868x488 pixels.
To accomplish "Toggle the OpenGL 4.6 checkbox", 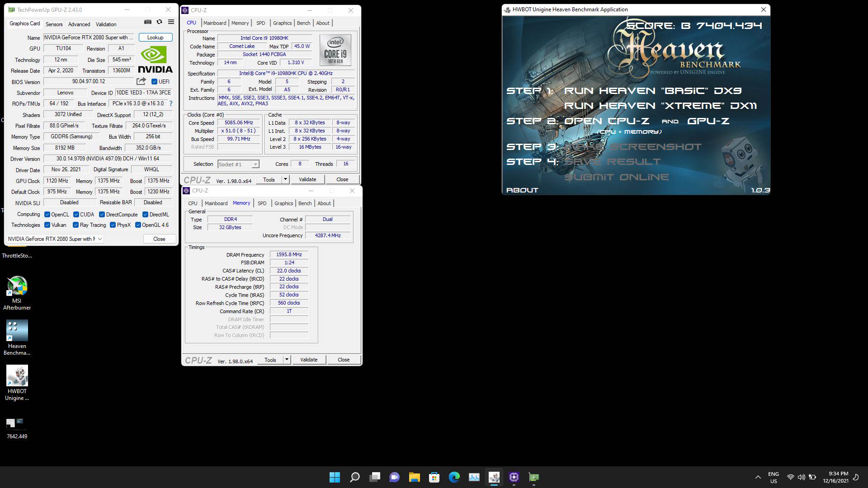I will 138,225.
